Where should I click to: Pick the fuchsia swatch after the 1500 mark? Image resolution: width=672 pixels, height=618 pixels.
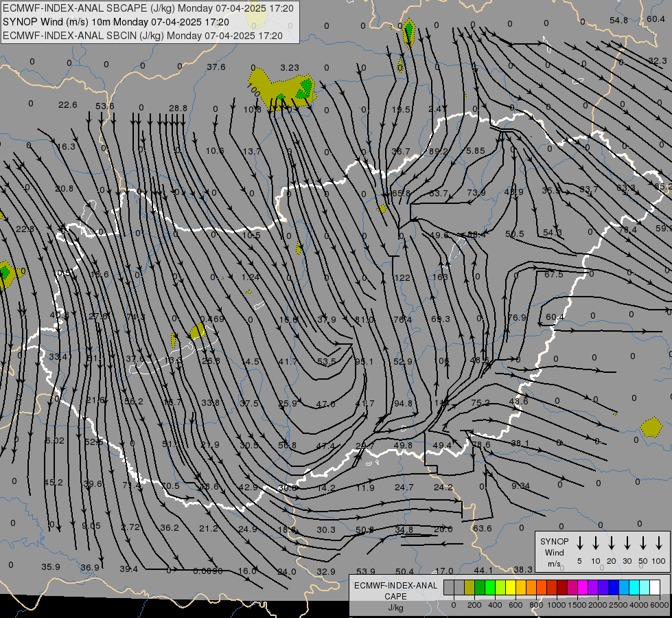pyautogui.click(x=583, y=587)
